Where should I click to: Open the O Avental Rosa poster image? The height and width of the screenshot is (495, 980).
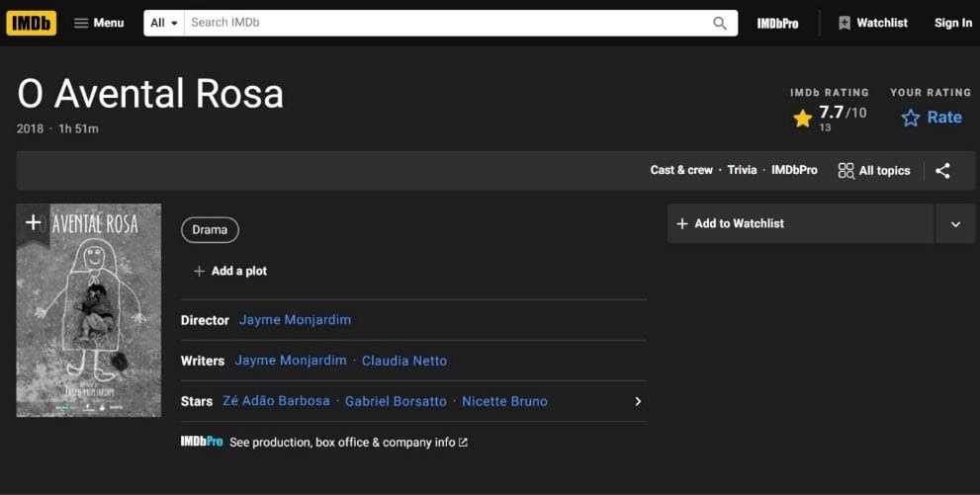(x=89, y=310)
